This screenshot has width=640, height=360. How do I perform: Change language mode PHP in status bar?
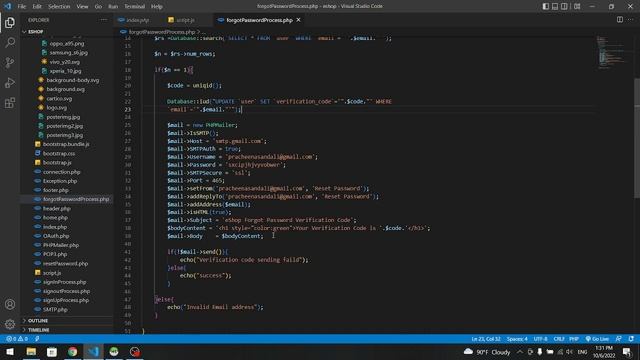coord(574,339)
